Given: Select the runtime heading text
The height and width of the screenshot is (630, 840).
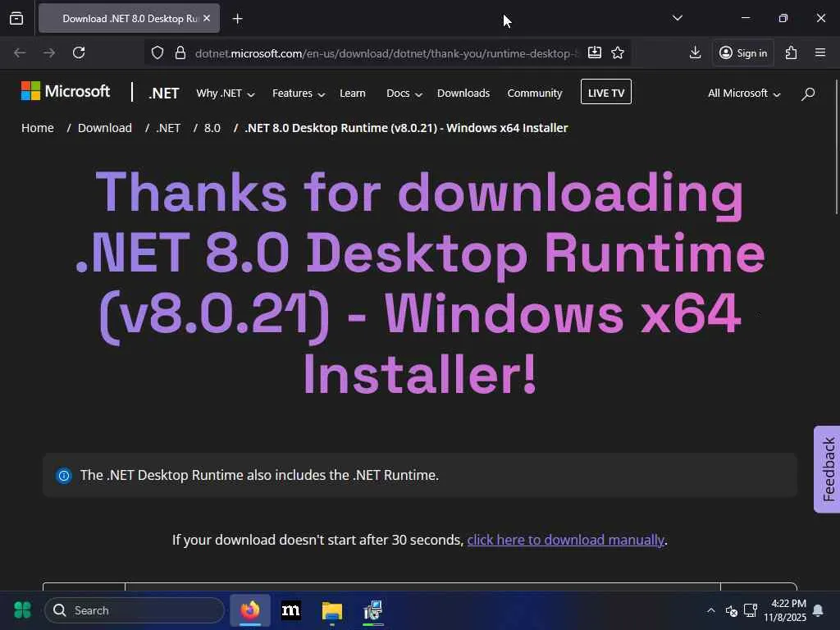Looking at the screenshot, I should pos(420,282).
